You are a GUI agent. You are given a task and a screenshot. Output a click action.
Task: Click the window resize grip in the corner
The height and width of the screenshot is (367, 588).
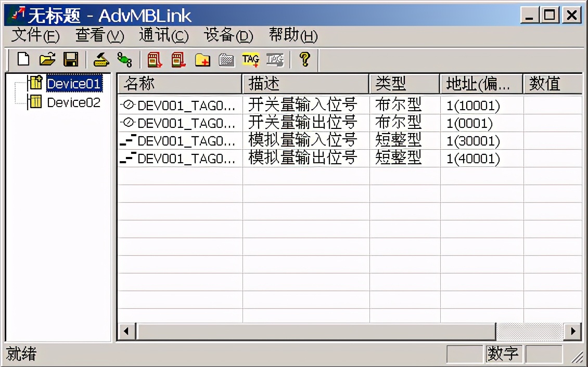coord(577,357)
